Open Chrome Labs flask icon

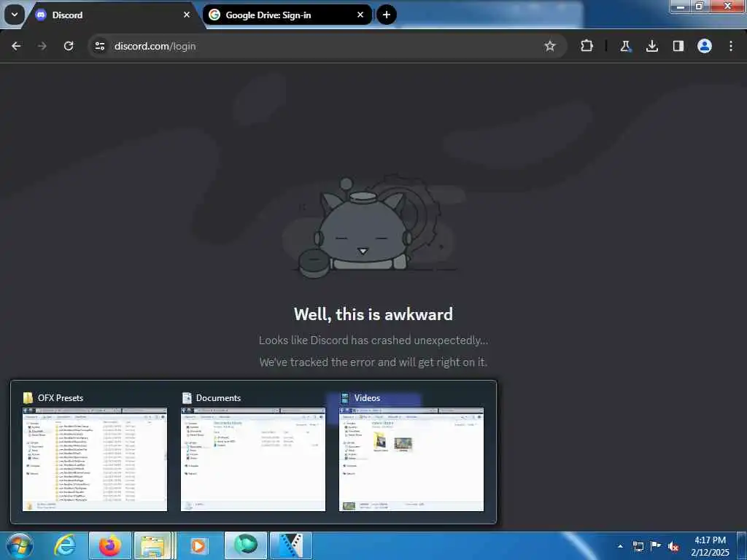click(625, 46)
